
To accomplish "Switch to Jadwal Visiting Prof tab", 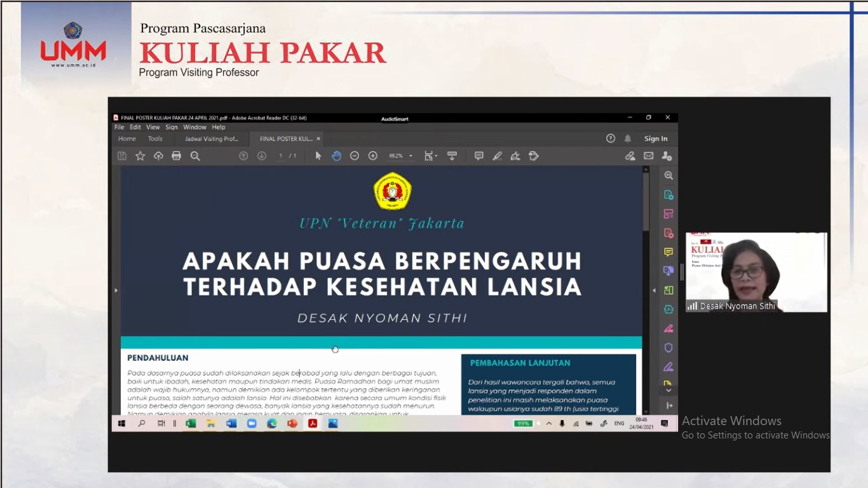I will tap(212, 139).
